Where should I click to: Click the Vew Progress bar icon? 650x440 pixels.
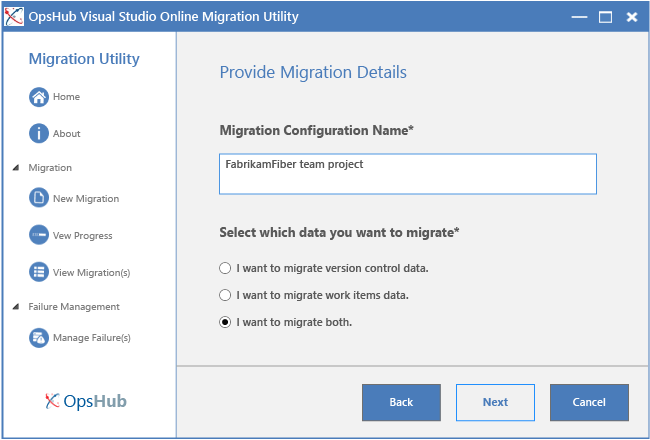point(39,235)
